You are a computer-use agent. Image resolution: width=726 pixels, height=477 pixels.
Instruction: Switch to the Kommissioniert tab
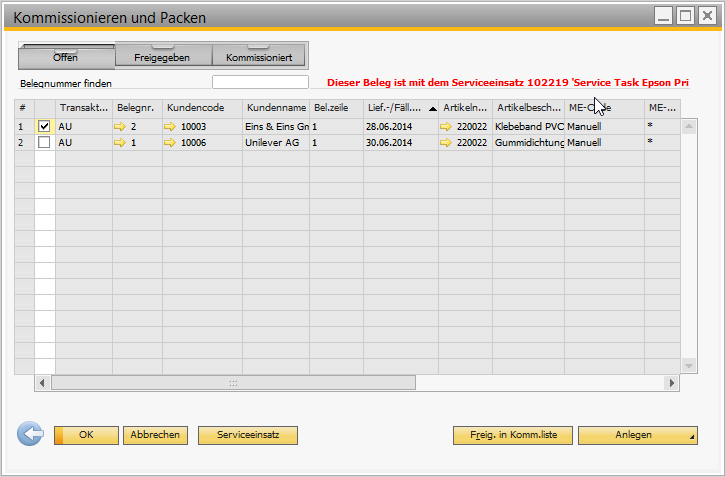258,58
